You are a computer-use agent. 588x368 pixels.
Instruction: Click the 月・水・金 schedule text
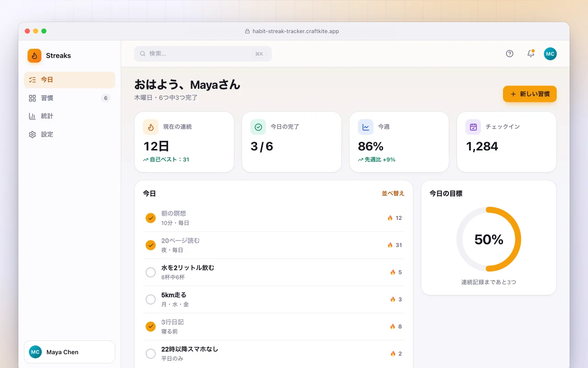point(175,305)
